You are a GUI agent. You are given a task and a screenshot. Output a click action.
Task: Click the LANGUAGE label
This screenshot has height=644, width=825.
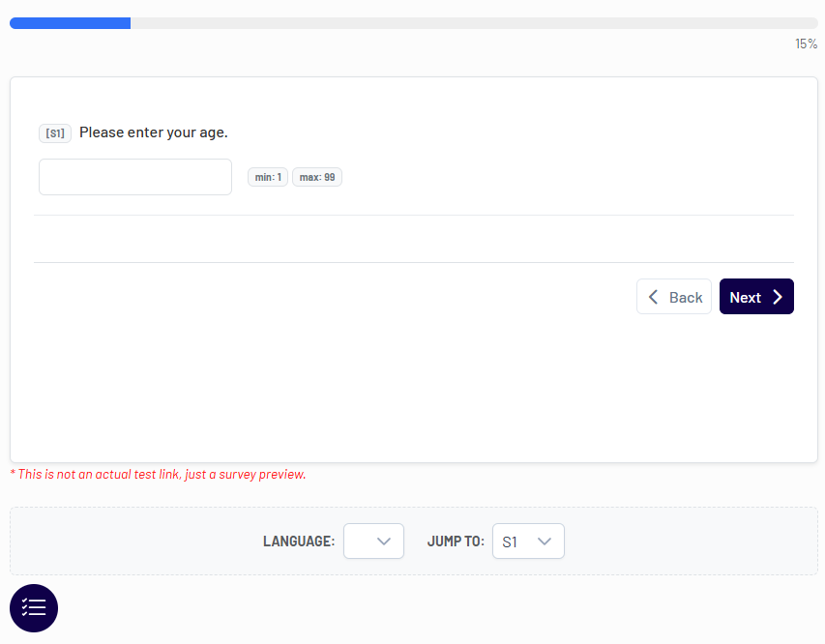point(299,542)
